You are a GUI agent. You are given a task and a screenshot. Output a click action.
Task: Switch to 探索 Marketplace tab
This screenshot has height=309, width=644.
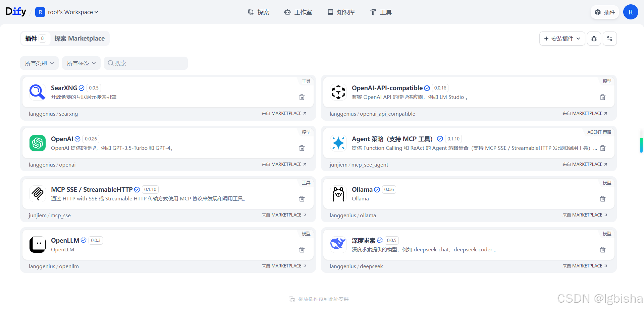pyautogui.click(x=79, y=39)
